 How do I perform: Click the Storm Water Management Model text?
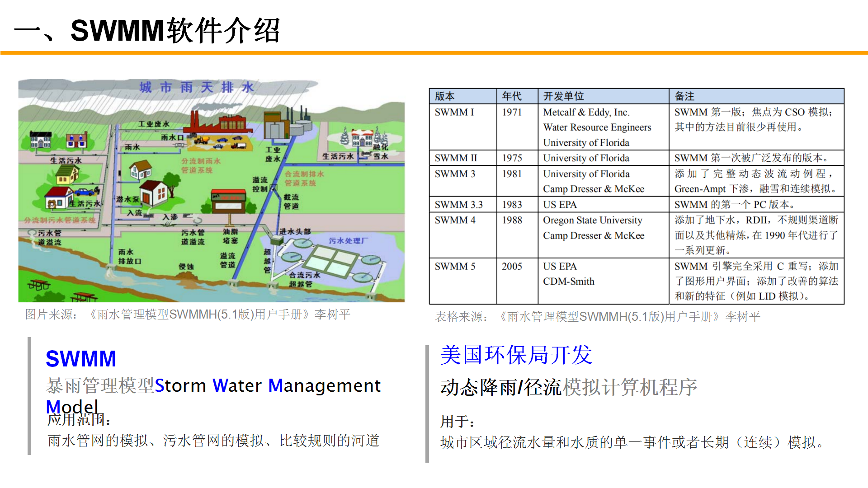(268, 386)
